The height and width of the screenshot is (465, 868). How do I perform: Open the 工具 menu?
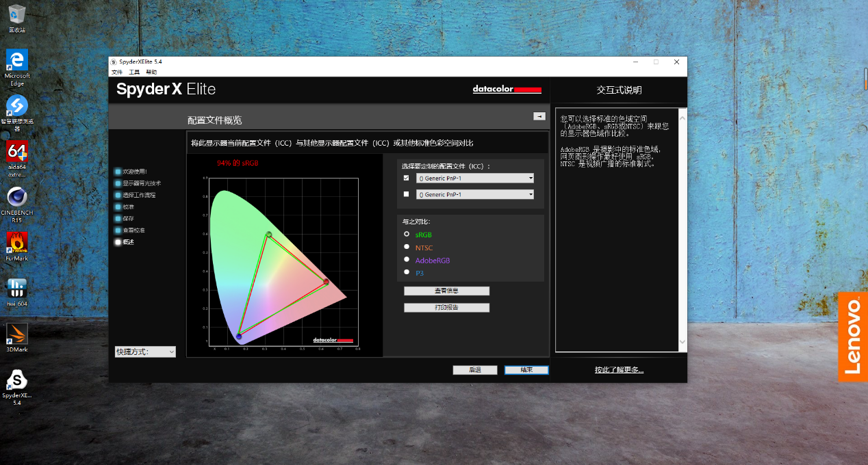click(x=134, y=72)
